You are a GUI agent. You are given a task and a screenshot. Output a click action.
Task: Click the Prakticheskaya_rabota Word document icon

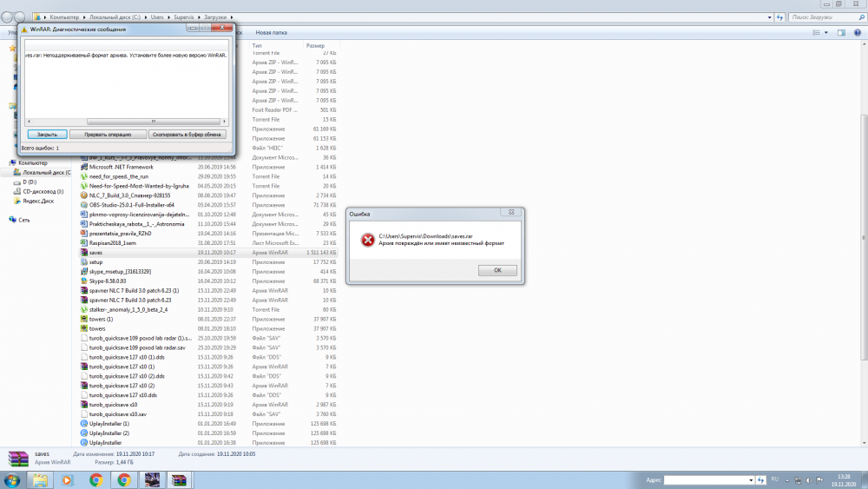(x=84, y=224)
